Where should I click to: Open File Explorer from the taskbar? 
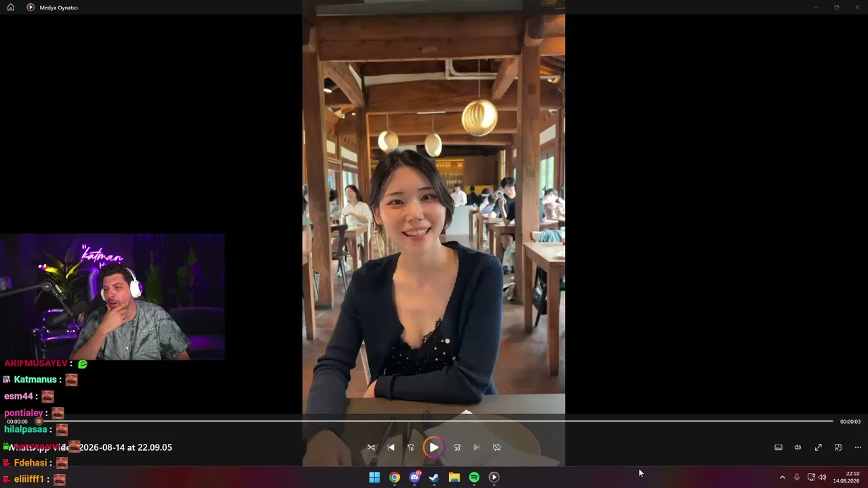tap(454, 477)
